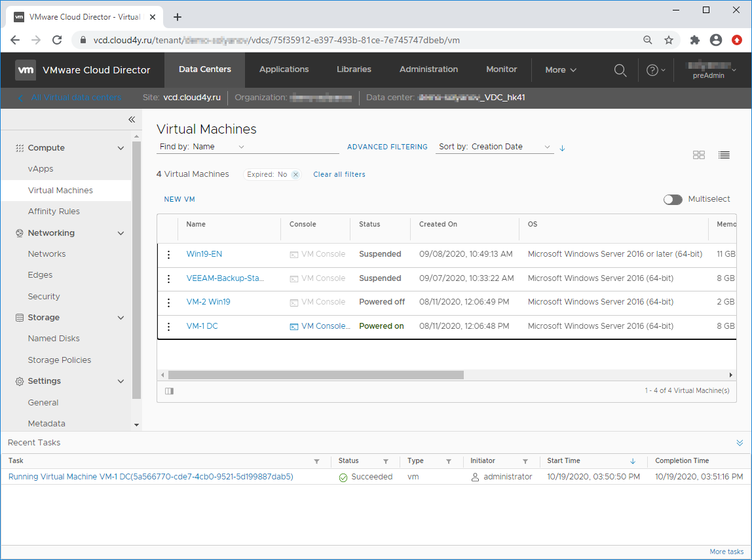Open the Administration tab

pyautogui.click(x=429, y=69)
